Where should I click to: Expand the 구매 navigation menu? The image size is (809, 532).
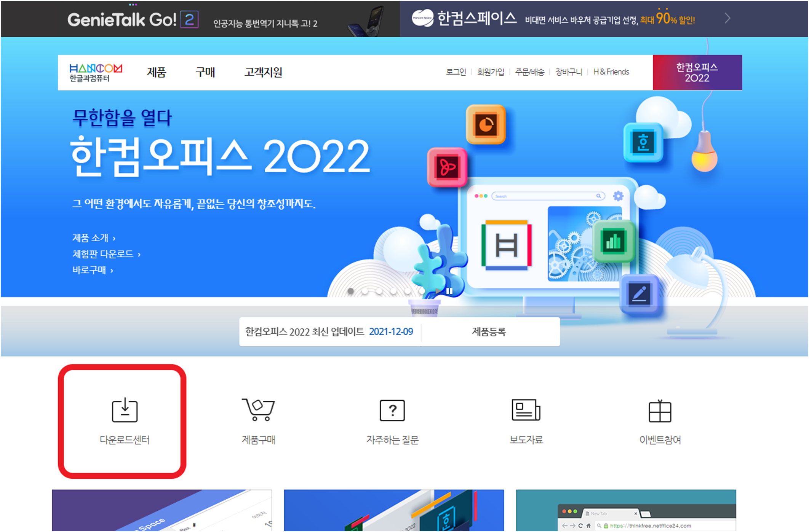point(205,72)
